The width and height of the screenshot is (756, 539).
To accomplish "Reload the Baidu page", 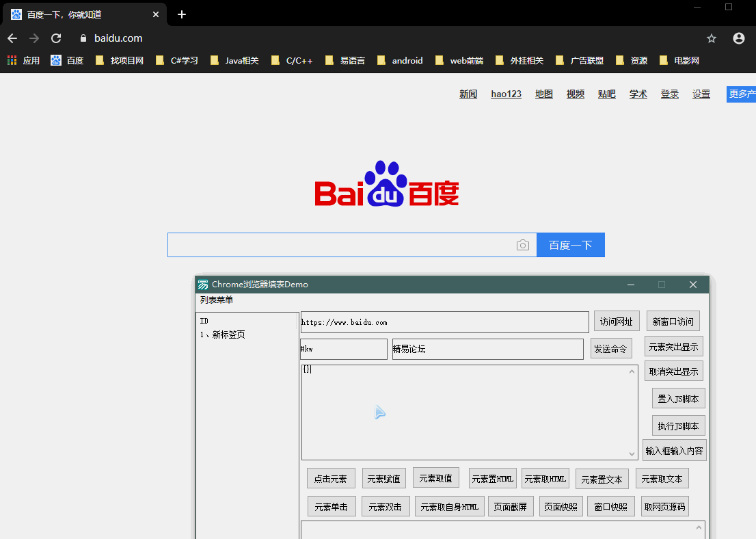I will coord(57,38).
